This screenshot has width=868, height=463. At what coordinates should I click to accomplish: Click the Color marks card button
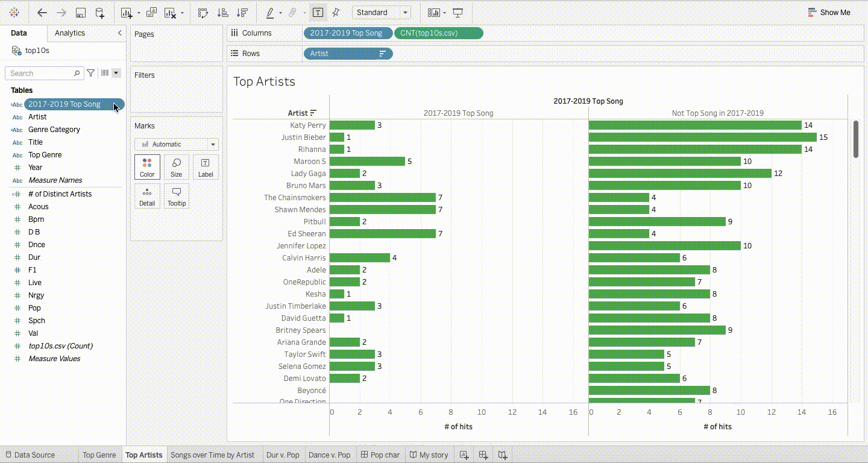[x=147, y=167]
